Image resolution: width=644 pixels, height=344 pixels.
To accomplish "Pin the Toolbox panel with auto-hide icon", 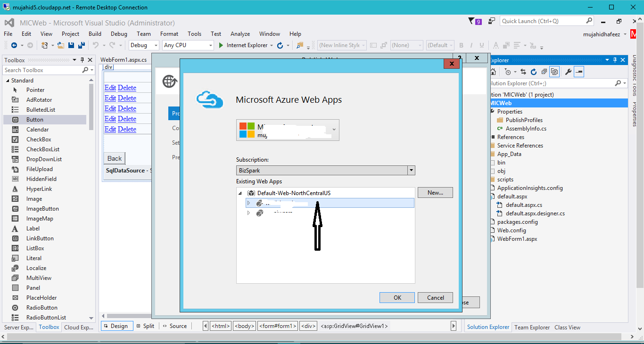I will [x=82, y=60].
